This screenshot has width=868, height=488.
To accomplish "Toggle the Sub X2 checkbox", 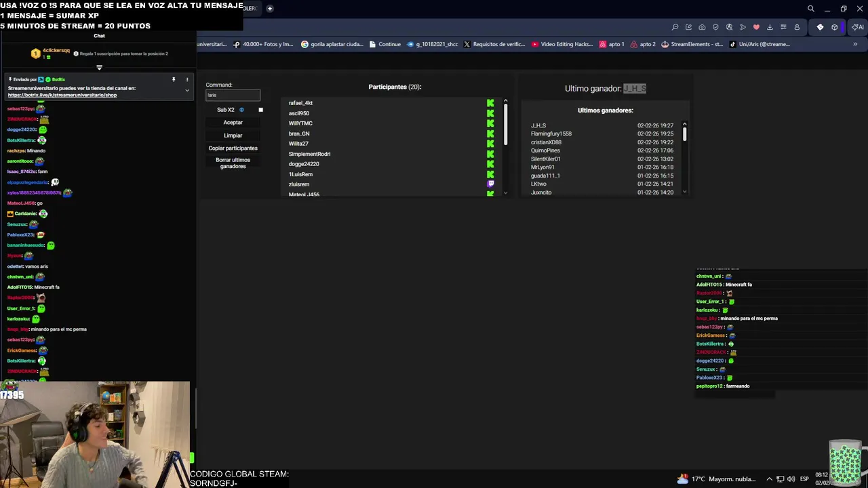I will coord(260,110).
